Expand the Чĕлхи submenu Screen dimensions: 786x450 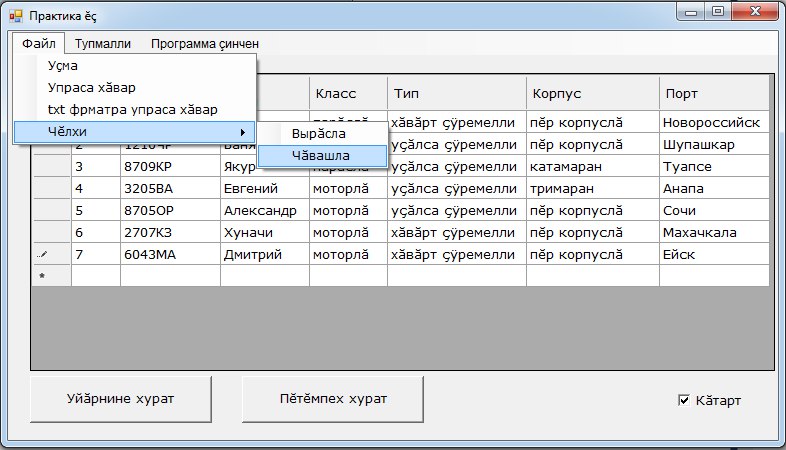[x=134, y=132]
